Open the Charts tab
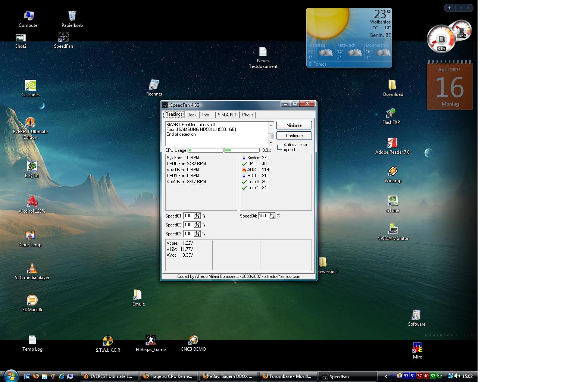 247,115
